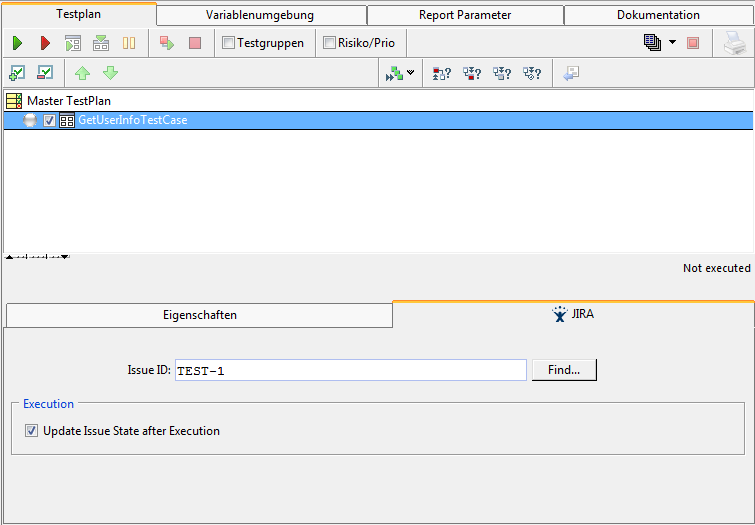This screenshot has width=755, height=525.
Task: Open the Report Parameter tab
Action: pos(465,15)
